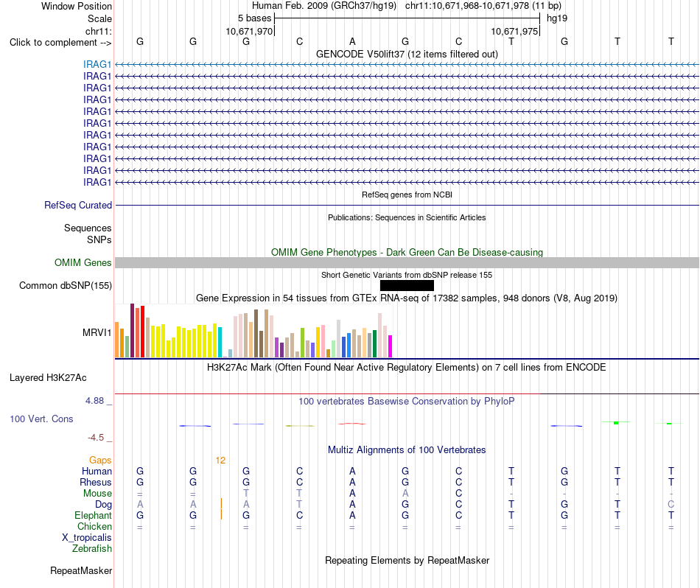Image resolution: width=700 pixels, height=588 pixels.
Task: Click the 10,671,975 position marker
Action: (x=514, y=31)
